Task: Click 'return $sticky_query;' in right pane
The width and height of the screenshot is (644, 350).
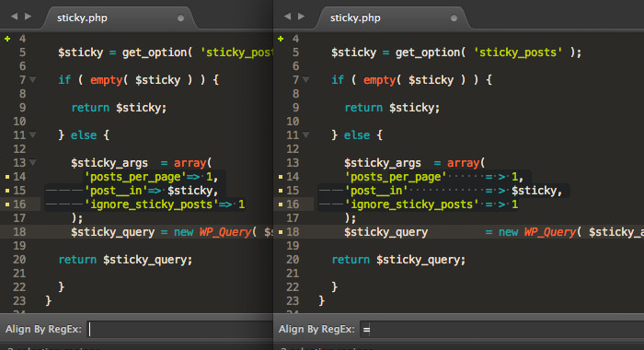Action: click(x=398, y=260)
